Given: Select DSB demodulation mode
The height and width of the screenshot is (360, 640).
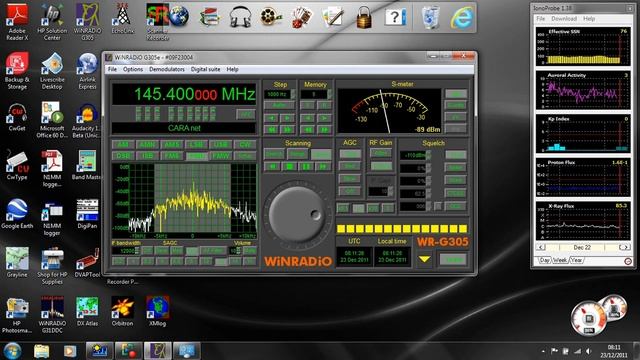Looking at the screenshot, I should tap(122, 156).
